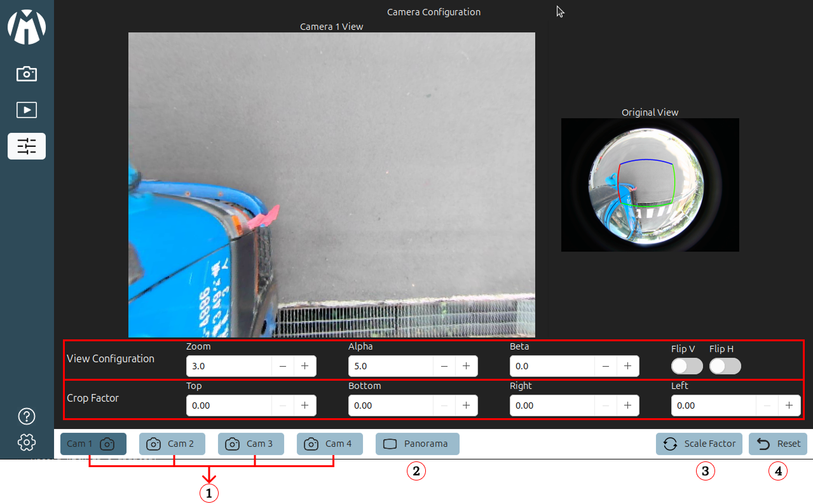Click the app logo at top left
Screen dimensions: 813x504
pos(27,27)
